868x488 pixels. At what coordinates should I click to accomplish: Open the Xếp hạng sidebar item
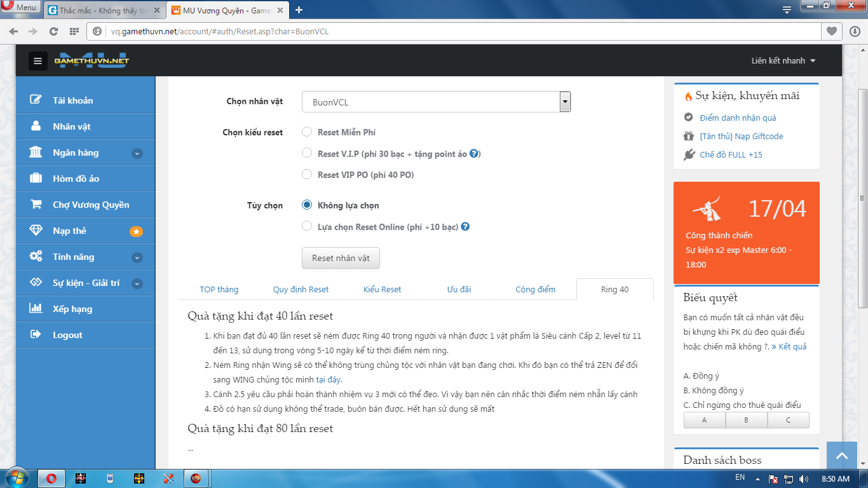pyautogui.click(x=72, y=309)
